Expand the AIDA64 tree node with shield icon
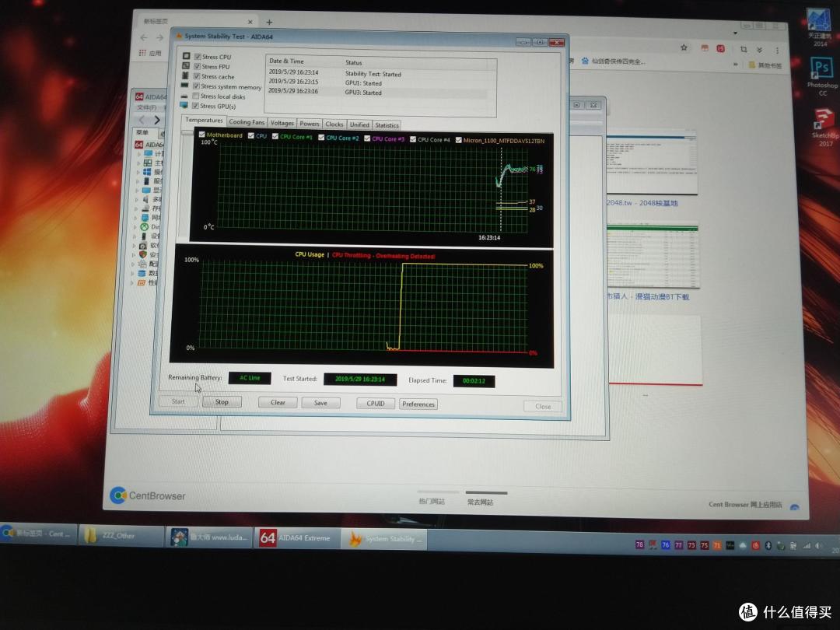The width and height of the screenshot is (840, 630). pyautogui.click(x=134, y=254)
